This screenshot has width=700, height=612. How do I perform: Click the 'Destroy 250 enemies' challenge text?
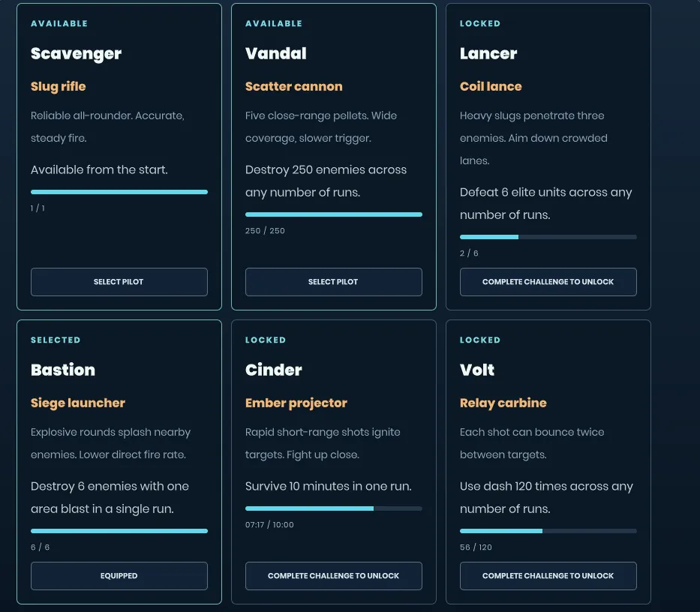pyautogui.click(x=326, y=181)
